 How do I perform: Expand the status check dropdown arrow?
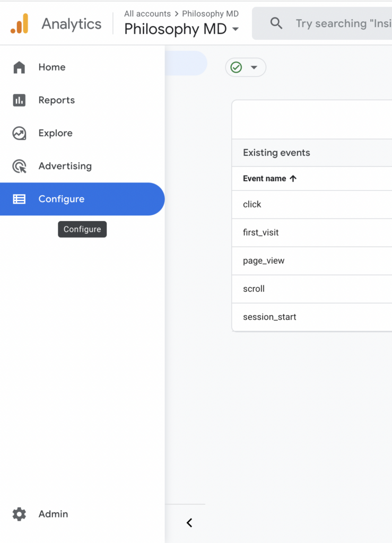coord(254,67)
